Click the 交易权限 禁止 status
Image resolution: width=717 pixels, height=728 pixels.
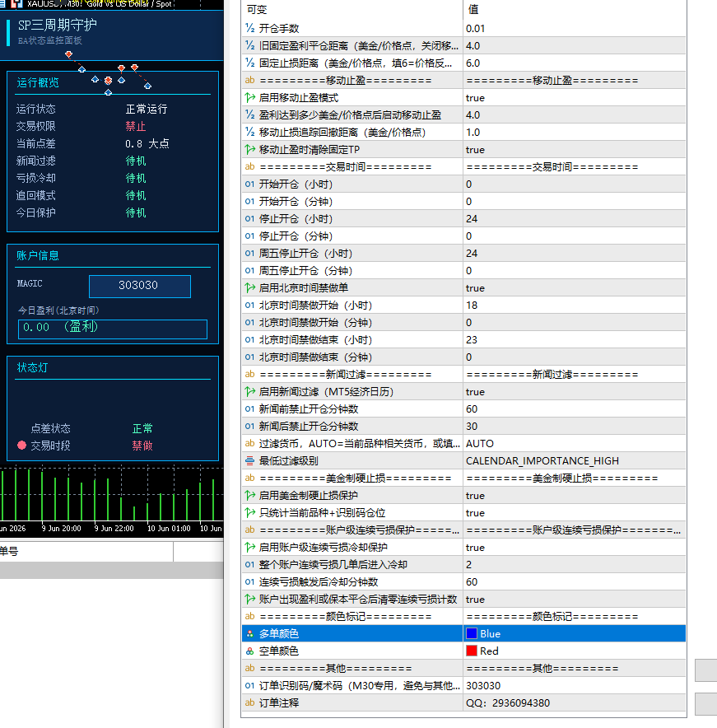(x=136, y=126)
